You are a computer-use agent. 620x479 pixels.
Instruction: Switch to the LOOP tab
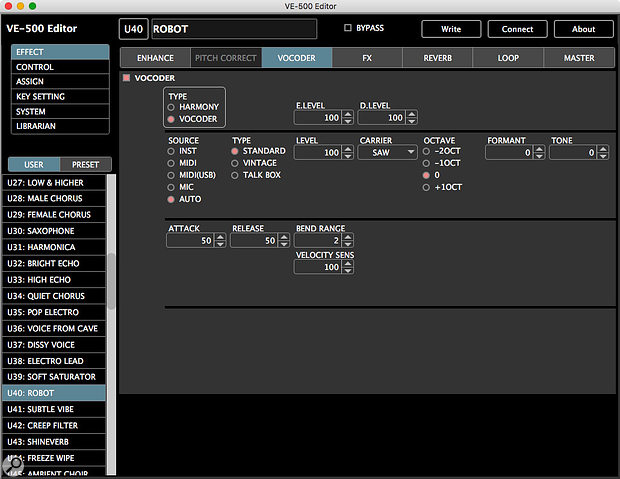(x=508, y=58)
